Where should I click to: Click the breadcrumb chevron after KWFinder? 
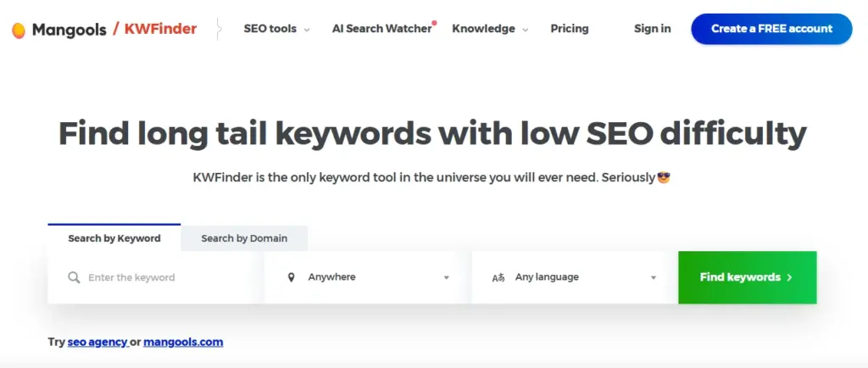tap(220, 29)
